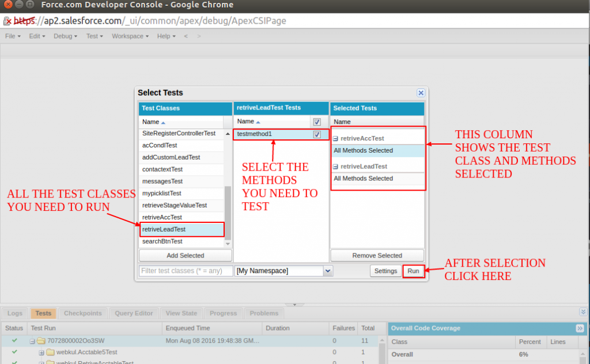Expand the webkul.Acctable5Test tree node

(x=40, y=352)
